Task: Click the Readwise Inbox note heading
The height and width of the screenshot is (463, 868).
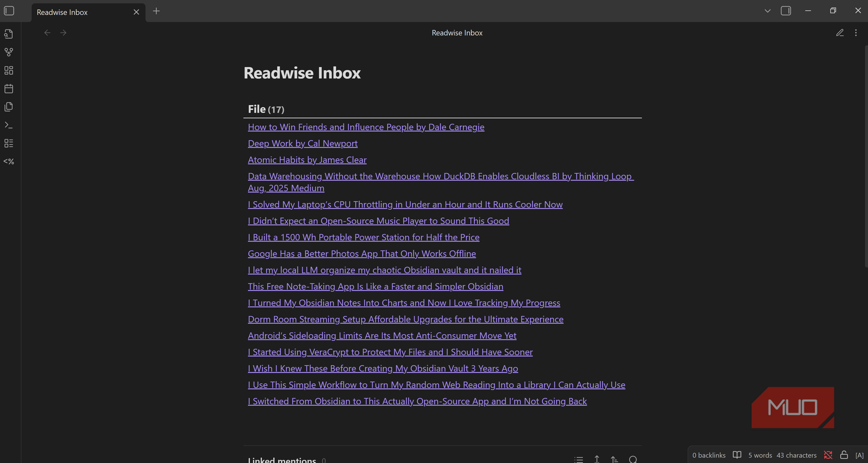Action: [302, 73]
